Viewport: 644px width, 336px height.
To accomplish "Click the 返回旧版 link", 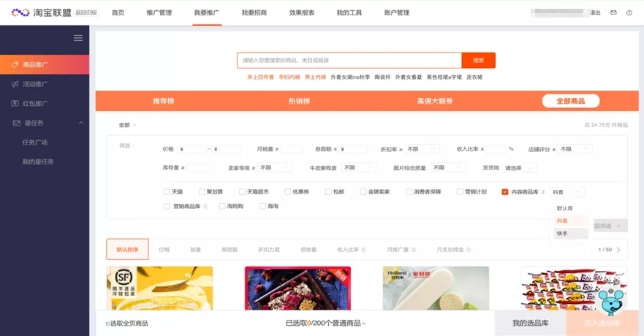I will coord(86,12).
